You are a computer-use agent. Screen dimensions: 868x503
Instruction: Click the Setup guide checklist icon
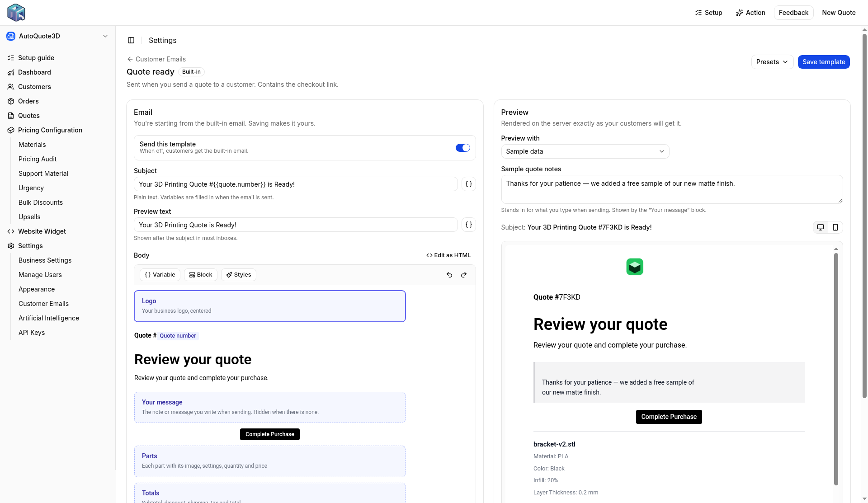(11, 58)
